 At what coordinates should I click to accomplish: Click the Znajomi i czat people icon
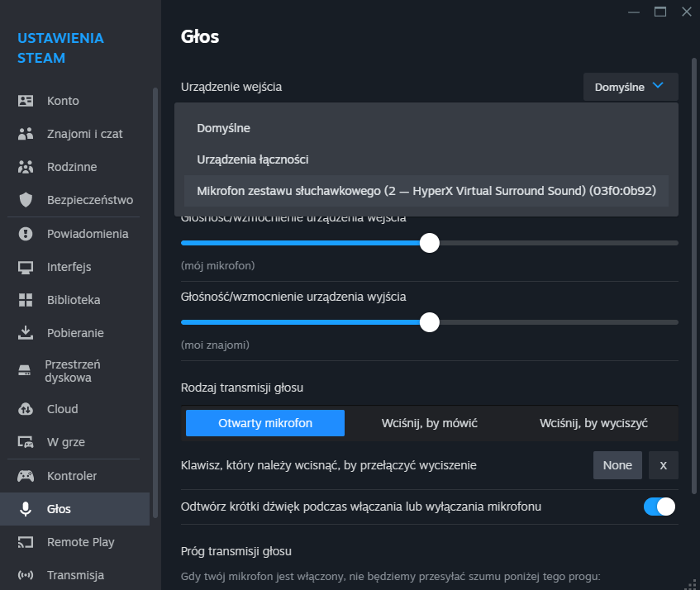[x=26, y=134]
